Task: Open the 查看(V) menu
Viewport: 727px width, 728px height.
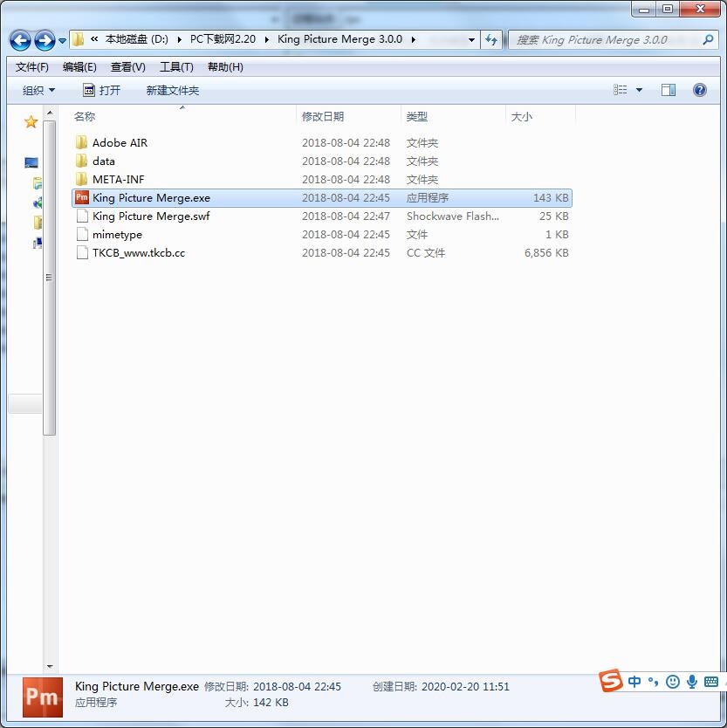Action: [127, 67]
